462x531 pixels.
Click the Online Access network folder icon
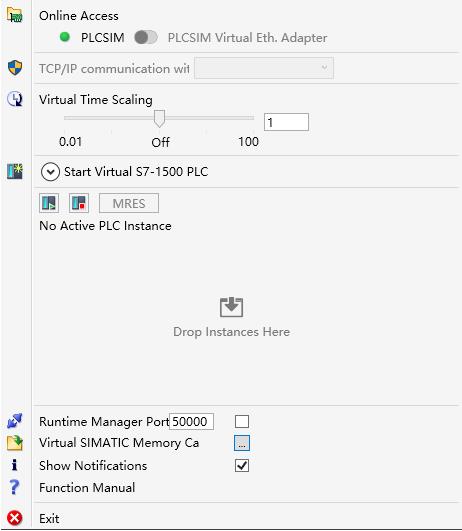point(15,15)
